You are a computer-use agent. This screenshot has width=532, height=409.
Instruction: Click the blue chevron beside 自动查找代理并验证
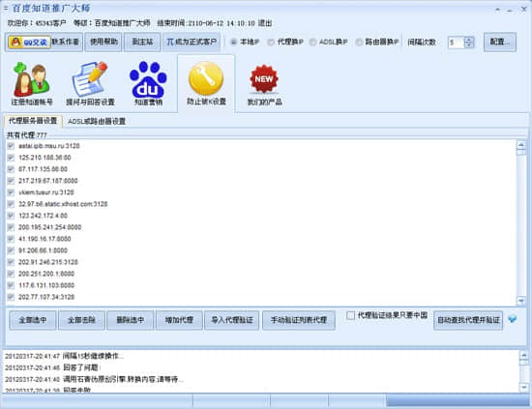point(513,319)
